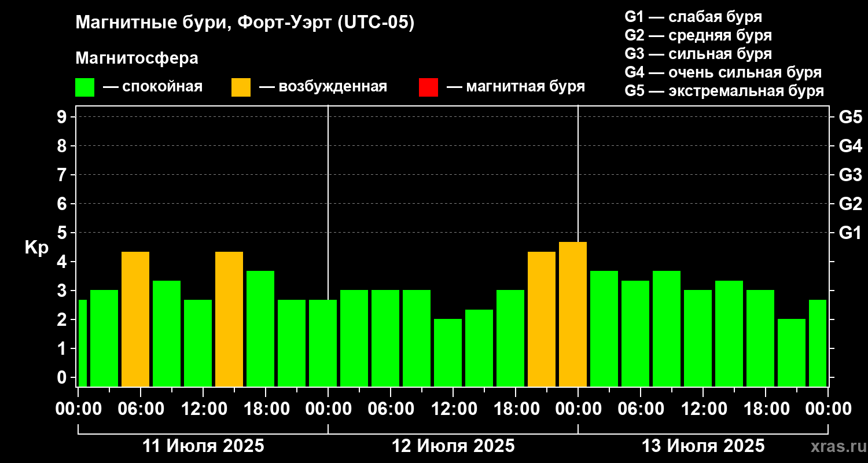868x463 pixels.
Task: Click the short green bar after 18:00 on 13 July
Action: point(792,352)
